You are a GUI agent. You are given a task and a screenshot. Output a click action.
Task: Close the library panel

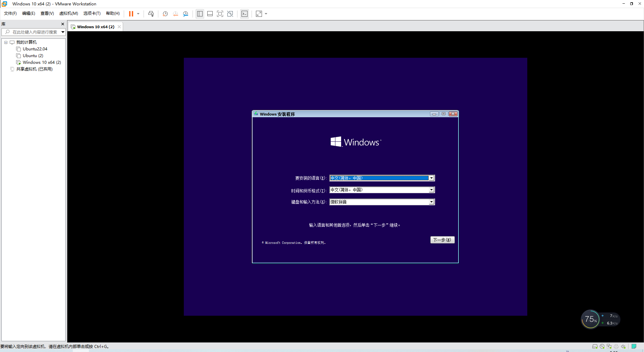63,24
